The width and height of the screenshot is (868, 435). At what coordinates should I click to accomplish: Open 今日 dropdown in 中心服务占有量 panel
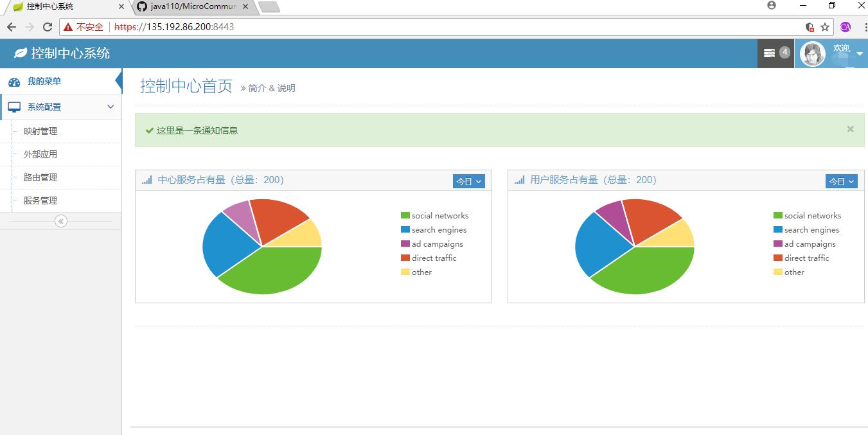(x=468, y=181)
